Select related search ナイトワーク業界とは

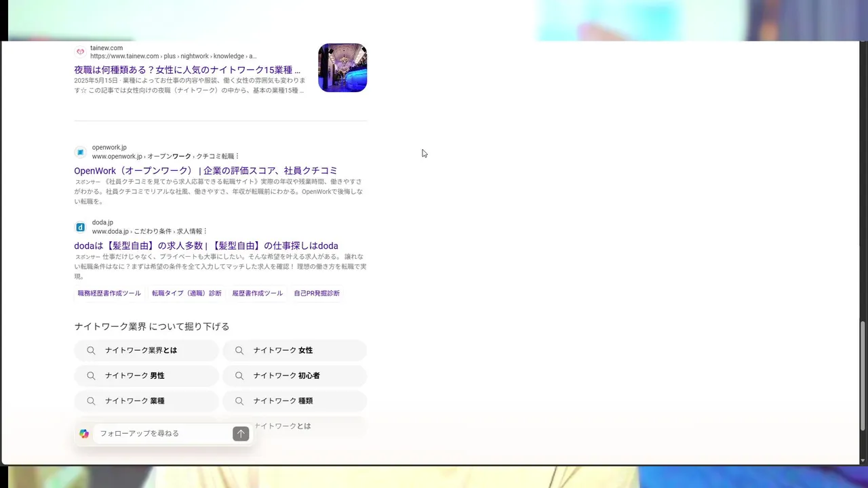pyautogui.click(x=146, y=350)
